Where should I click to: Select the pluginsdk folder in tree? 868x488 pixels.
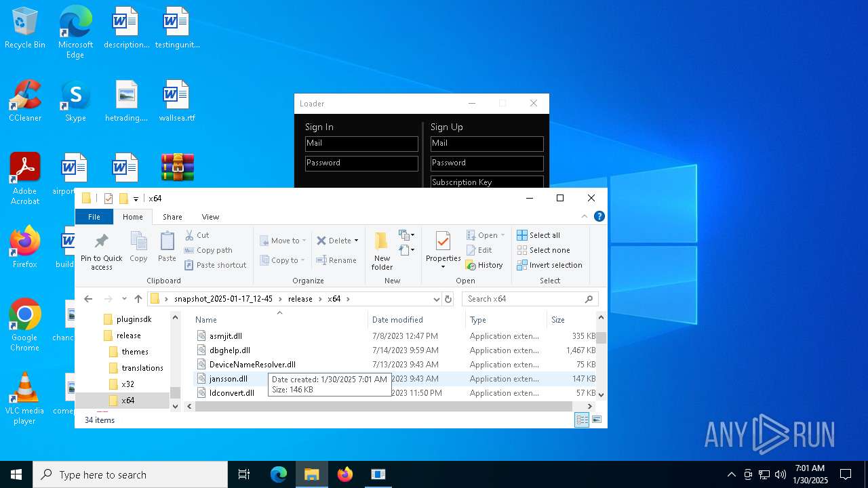point(134,319)
